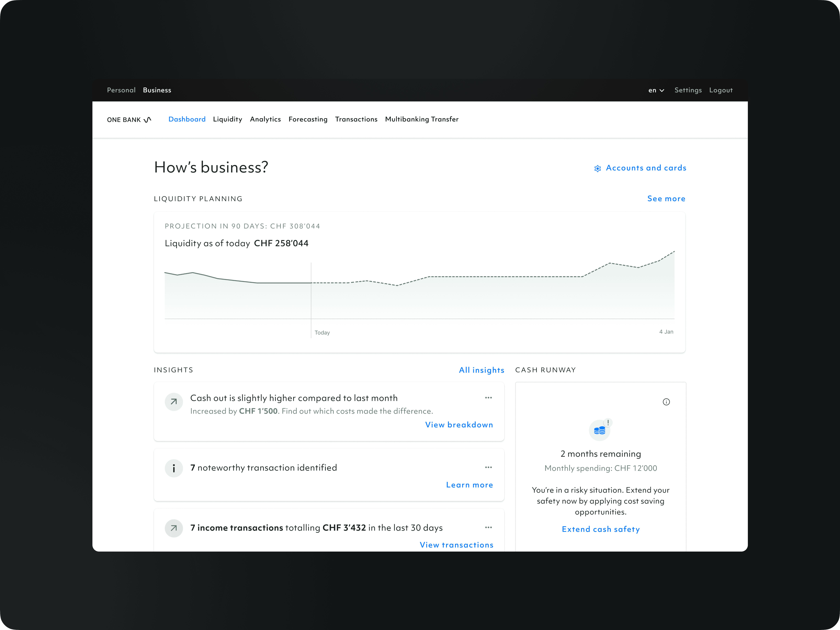840x630 pixels.
Task: Click '7 noteworthy transaction identified' text
Action: 264,468
